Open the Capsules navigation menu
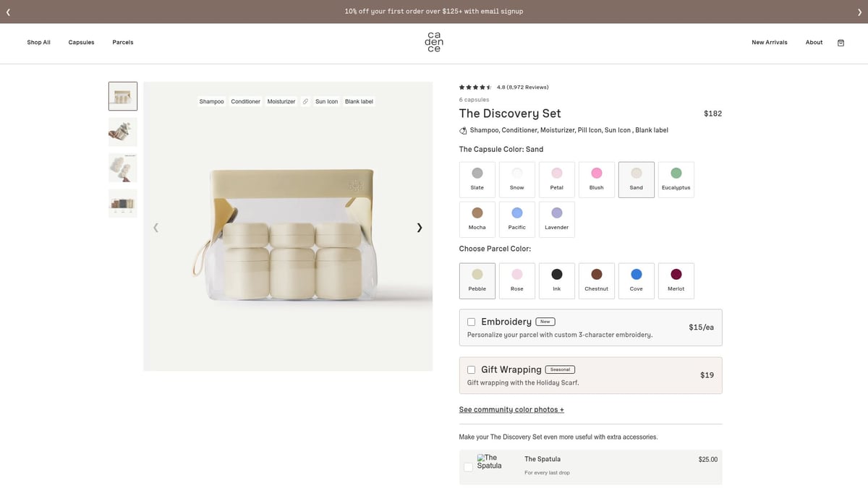Viewport: 868px width, 488px height. 81,42
